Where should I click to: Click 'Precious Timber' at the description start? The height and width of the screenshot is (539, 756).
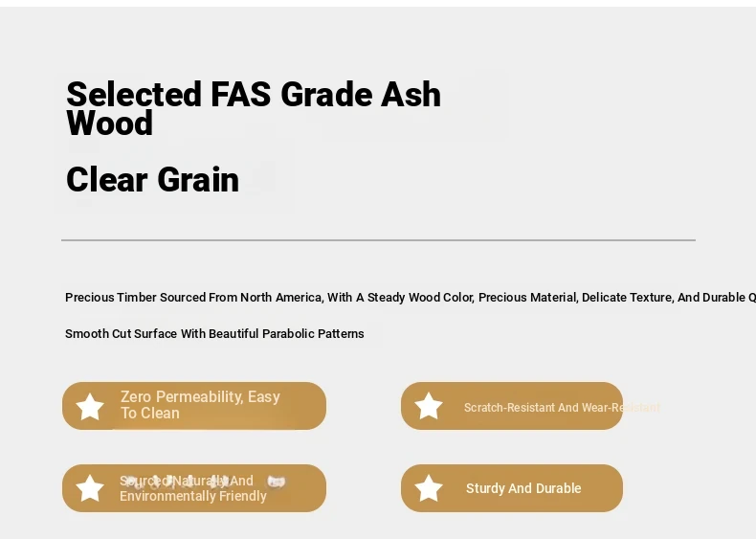tap(111, 297)
